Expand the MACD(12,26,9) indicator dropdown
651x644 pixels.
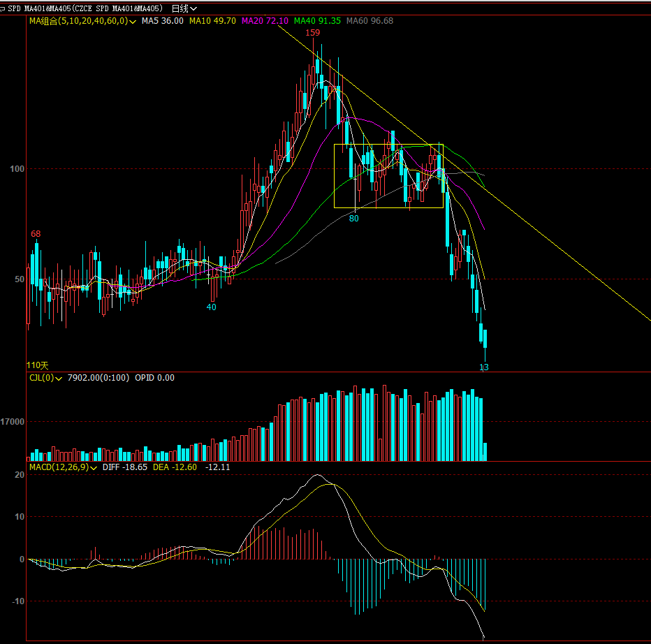click(94, 467)
